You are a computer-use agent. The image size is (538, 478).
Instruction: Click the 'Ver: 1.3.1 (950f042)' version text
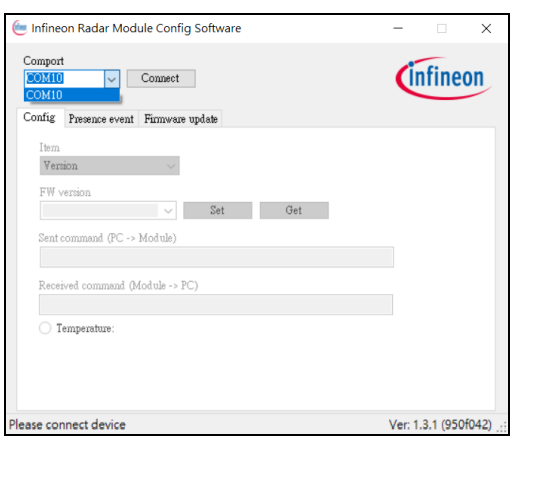click(440, 425)
